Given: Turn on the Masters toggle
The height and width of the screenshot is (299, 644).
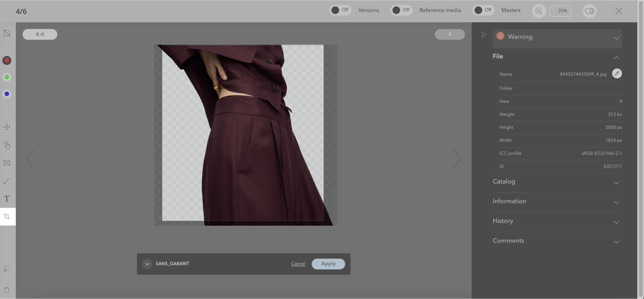Looking at the screenshot, I should click(x=483, y=10).
